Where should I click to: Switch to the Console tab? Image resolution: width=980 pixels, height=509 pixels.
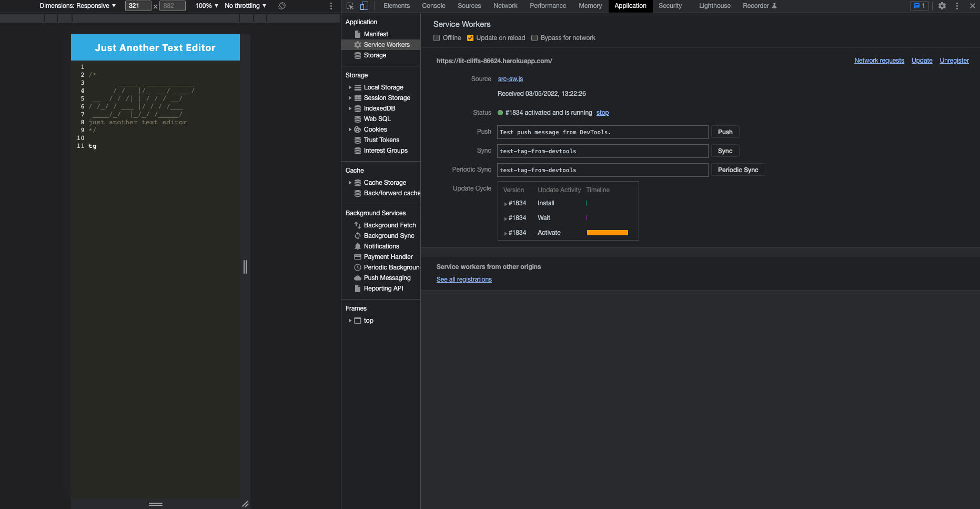click(x=433, y=6)
